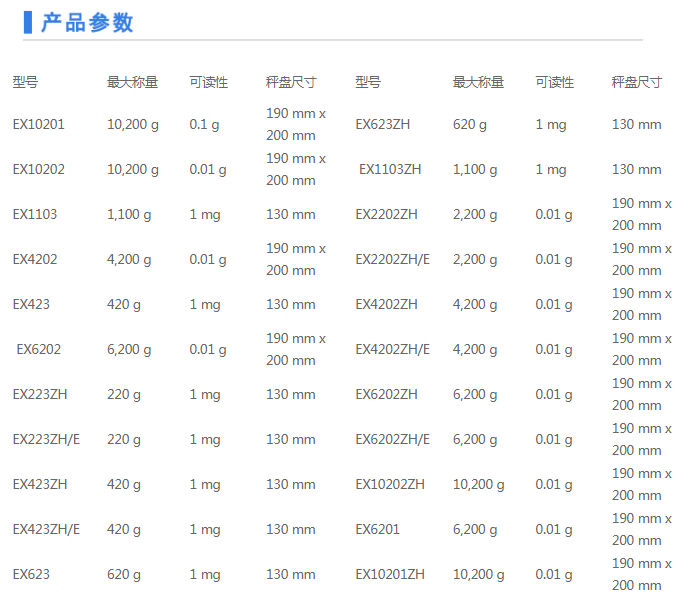Screen dimensions: 697x610
Task: Select the EX6202ZH/E model name
Action: pos(393,440)
